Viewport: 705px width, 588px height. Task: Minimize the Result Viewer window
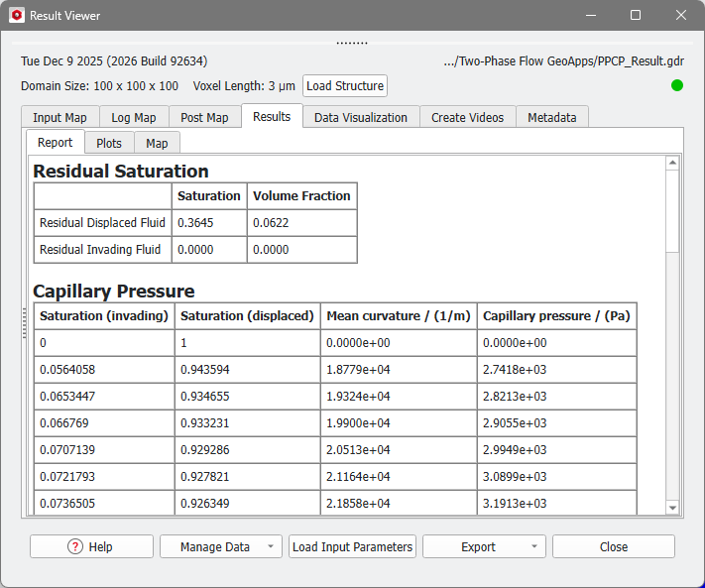point(592,16)
